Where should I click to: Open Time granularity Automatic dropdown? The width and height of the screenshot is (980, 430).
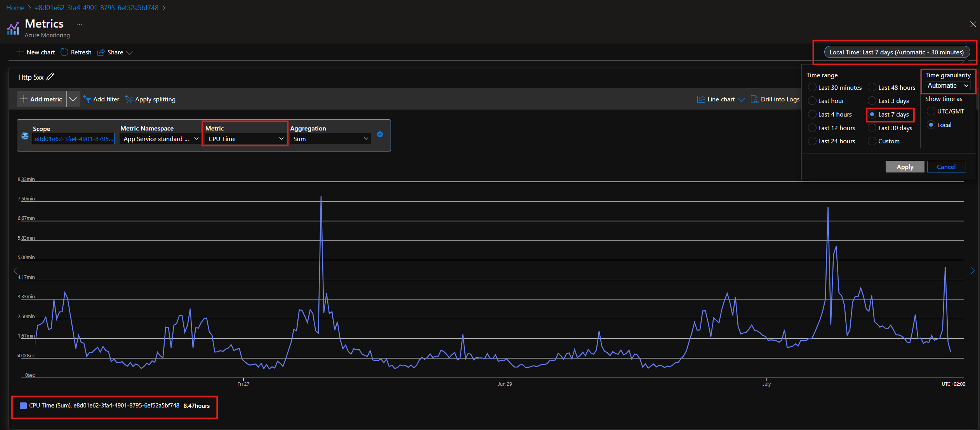(948, 85)
